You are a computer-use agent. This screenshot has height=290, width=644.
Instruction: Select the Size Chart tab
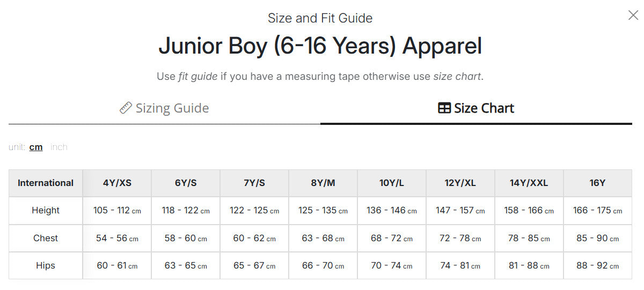point(476,108)
